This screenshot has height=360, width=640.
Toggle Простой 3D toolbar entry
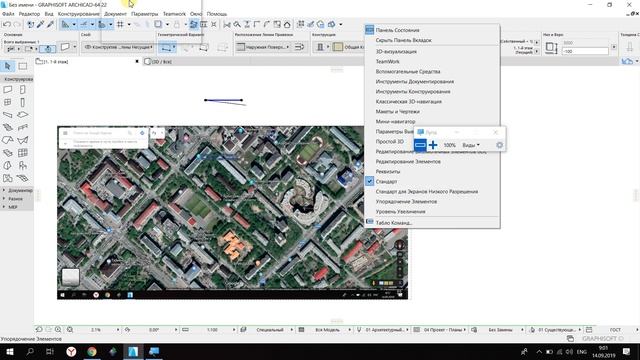point(389,142)
